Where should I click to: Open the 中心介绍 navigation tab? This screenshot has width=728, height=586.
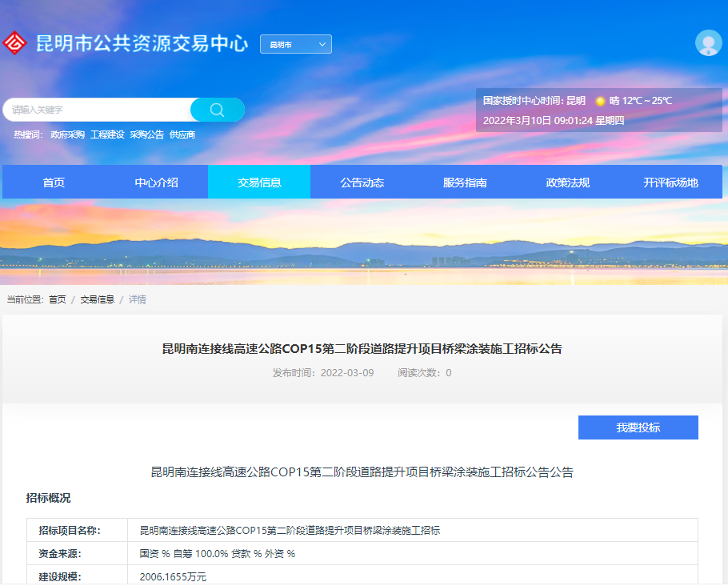[x=156, y=183]
